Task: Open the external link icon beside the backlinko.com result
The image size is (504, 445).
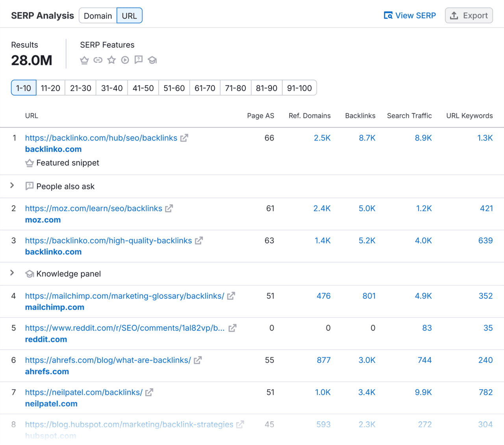Action: 184,138
